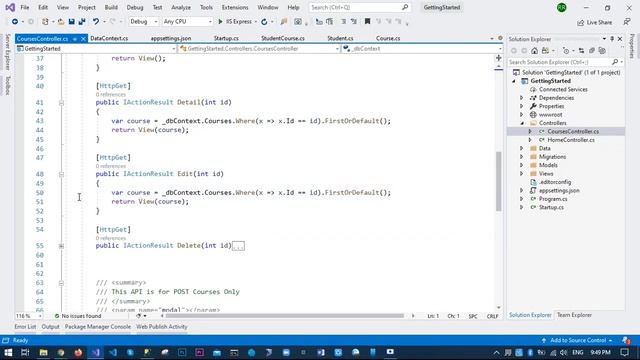Collapse the Controllers folder
The width and height of the screenshot is (640, 360).
[x=522, y=123]
